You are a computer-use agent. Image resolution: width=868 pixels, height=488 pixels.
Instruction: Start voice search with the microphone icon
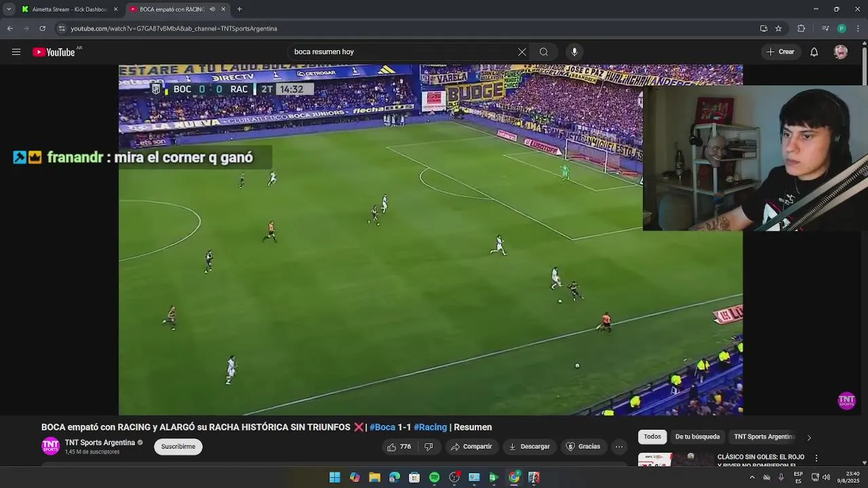(574, 52)
